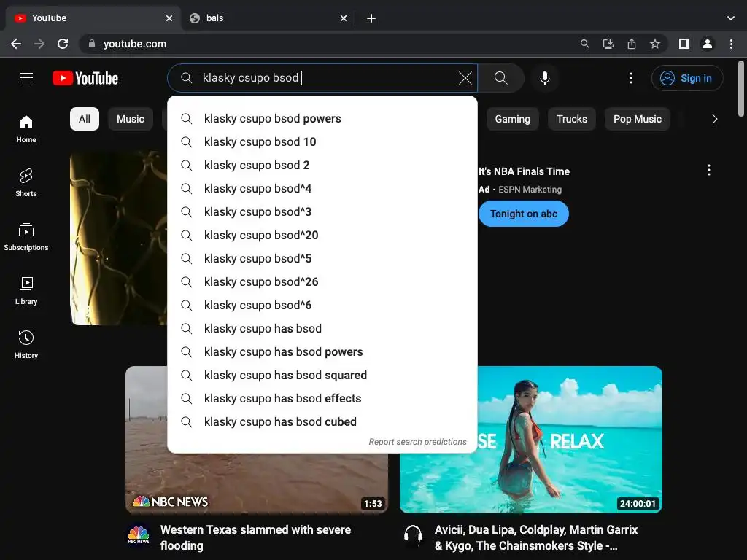Switch to the bals browser tab

click(268, 18)
